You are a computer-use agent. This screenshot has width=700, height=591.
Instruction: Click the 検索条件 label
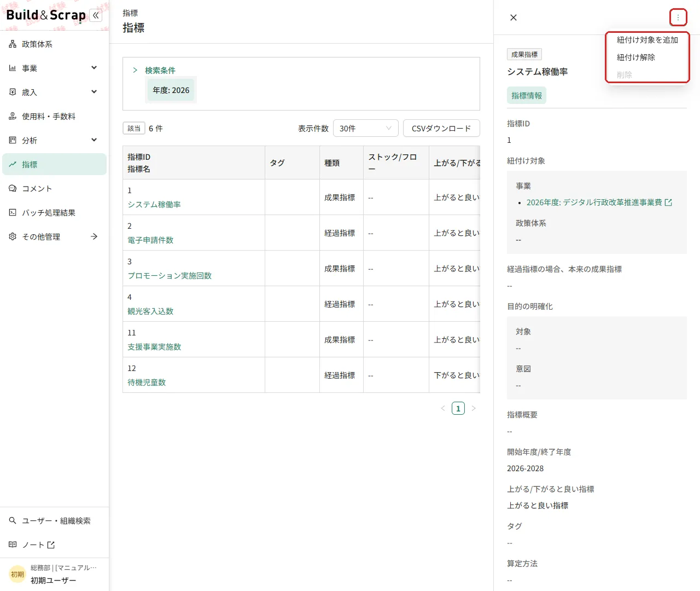pos(160,70)
